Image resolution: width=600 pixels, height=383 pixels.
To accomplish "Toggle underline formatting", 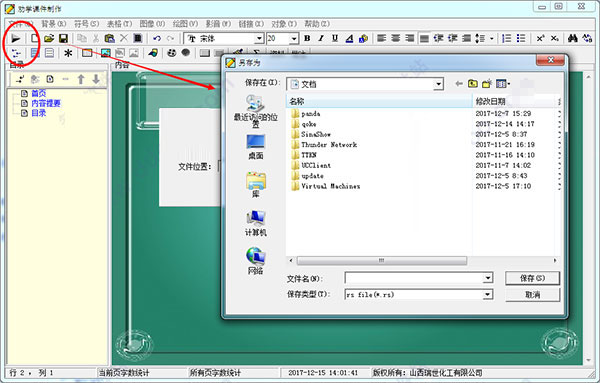I will 335,38.
